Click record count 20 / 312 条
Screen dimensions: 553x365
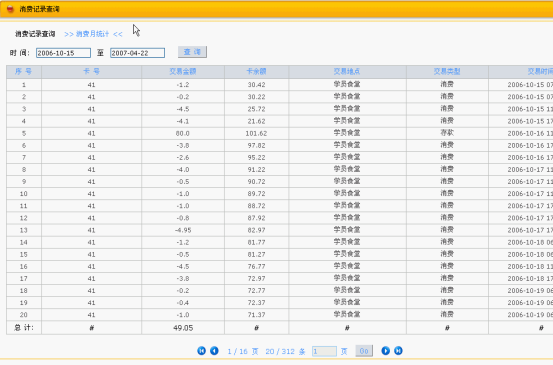tap(285, 351)
